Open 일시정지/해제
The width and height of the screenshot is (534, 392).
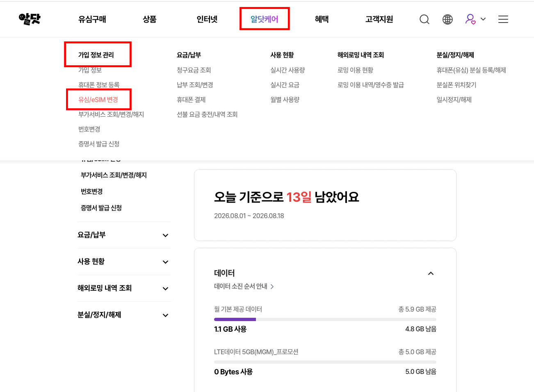[454, 100]
